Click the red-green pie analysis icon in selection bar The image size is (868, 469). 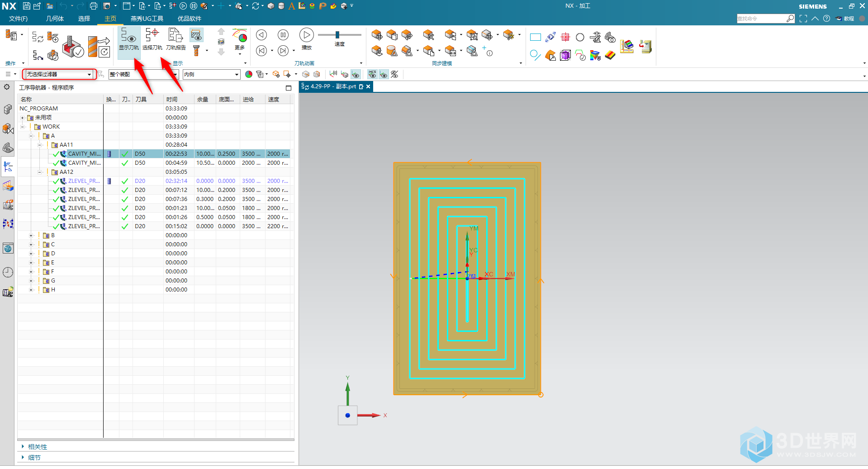(248, 74)
